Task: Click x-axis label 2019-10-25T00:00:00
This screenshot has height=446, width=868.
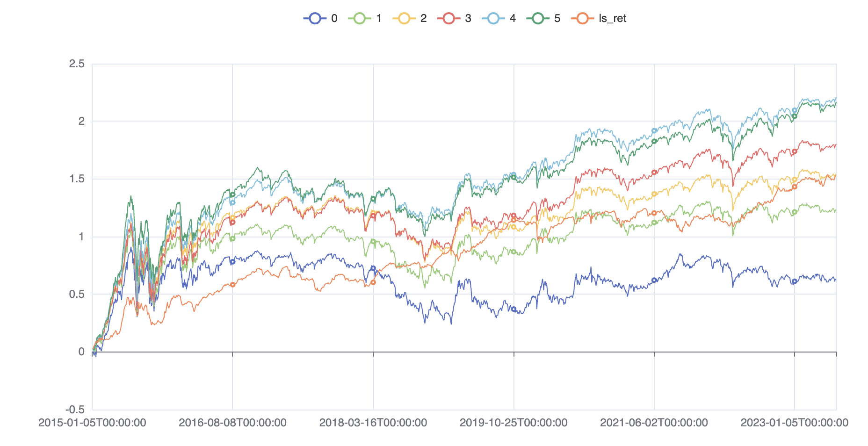Action: pos(514,423)
